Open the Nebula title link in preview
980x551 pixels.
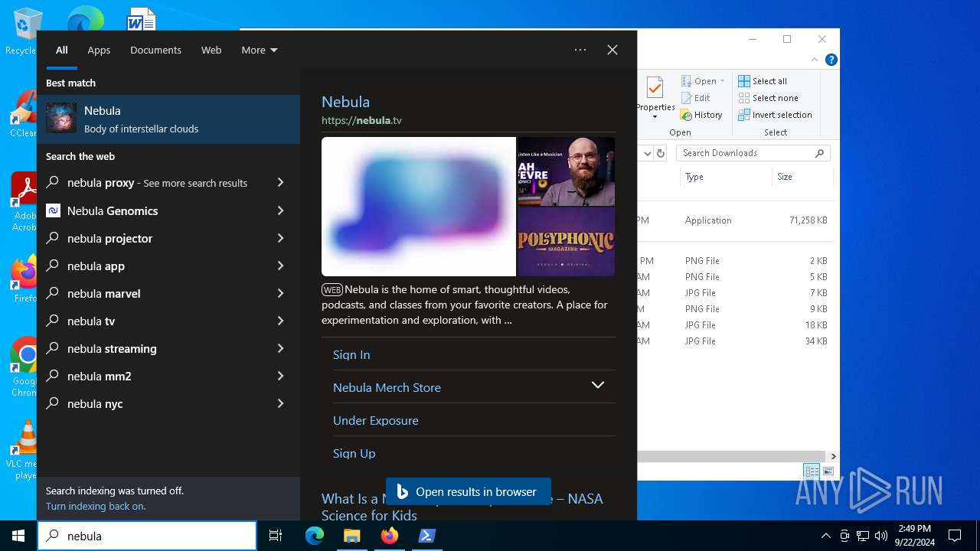(345, 102)
